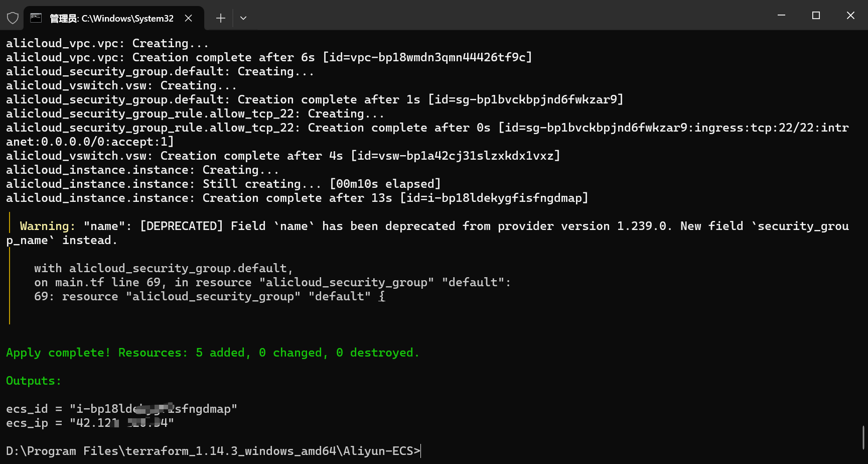Close the terminal window
This screenshot has height=464, width=868.
pyautogui.click(x=850, y=16)
